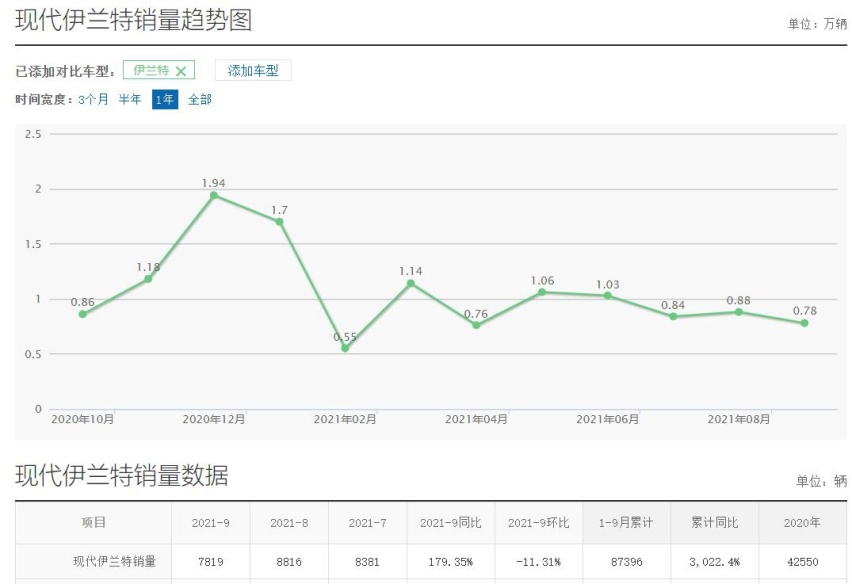Click the 1.06 data point on chart
Image resolution: width=852 pixels, height=584 pixels.
click(542, 292)
